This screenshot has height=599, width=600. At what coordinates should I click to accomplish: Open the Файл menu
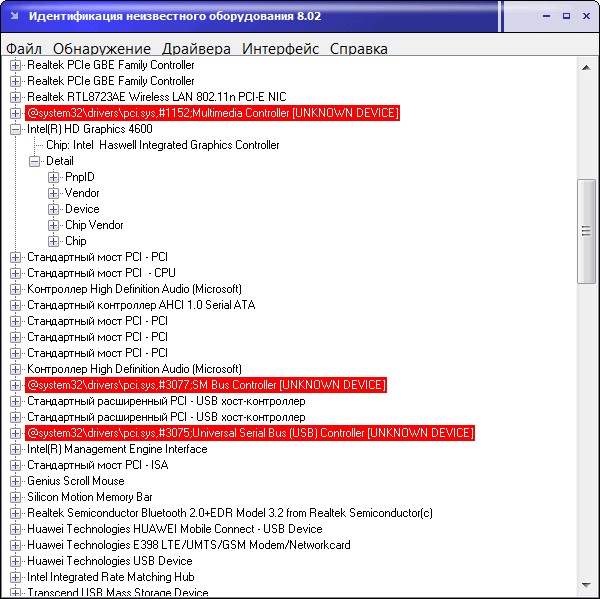click(23, 48)
